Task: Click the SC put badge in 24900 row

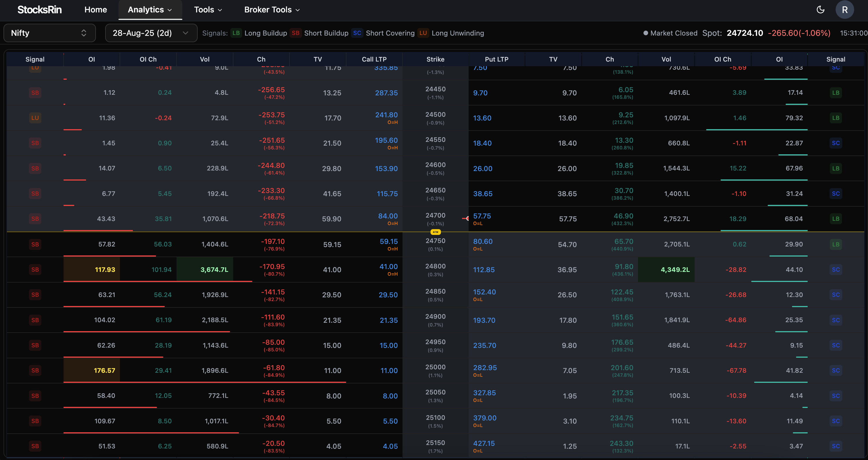Action: [x=836, y=320]
